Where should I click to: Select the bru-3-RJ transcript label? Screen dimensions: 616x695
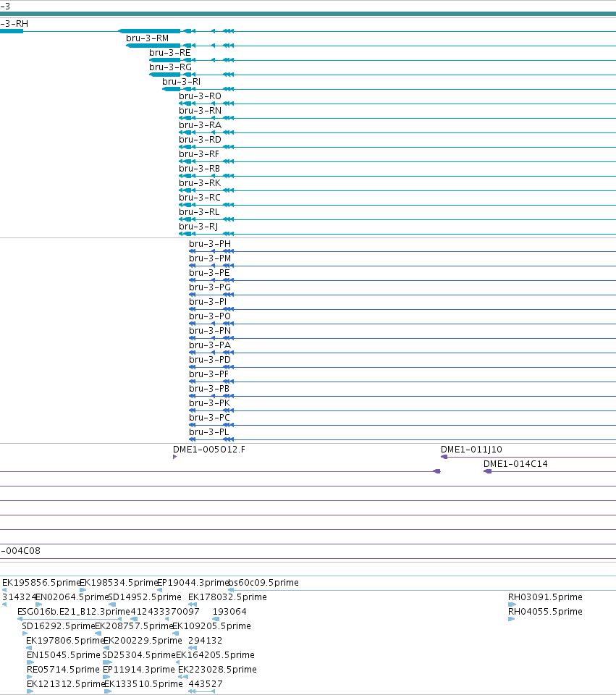click(x=198, y=227)
